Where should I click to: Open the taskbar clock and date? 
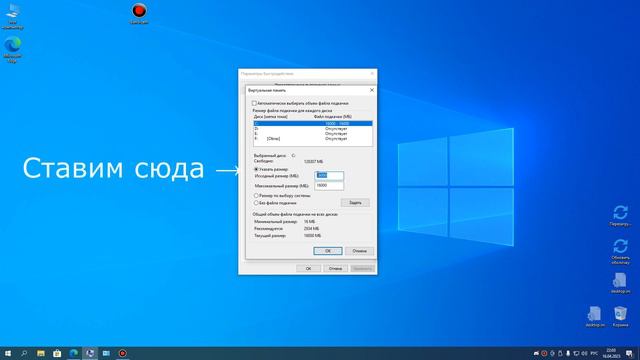[x=611, y=353]
